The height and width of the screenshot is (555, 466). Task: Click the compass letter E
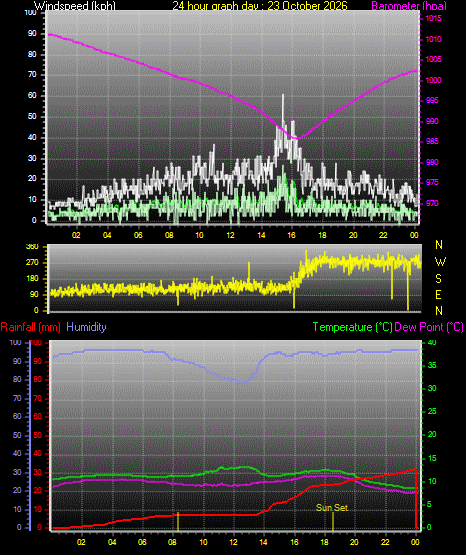point(438,294)
